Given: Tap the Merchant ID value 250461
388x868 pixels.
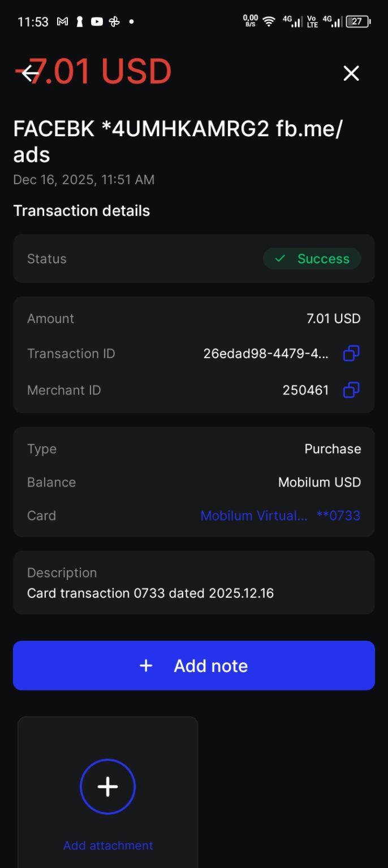Looking at the screenshot, I should pyautogui.click(x=305, y=390).
